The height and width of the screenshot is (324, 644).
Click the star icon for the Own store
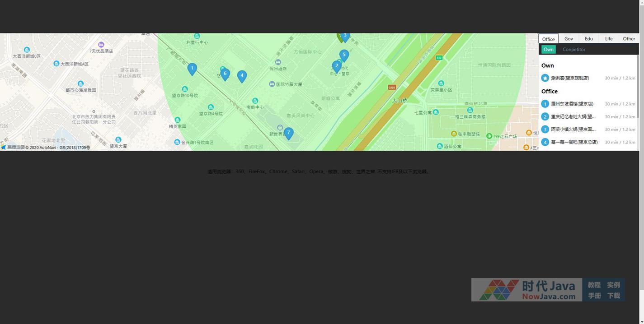545,78
